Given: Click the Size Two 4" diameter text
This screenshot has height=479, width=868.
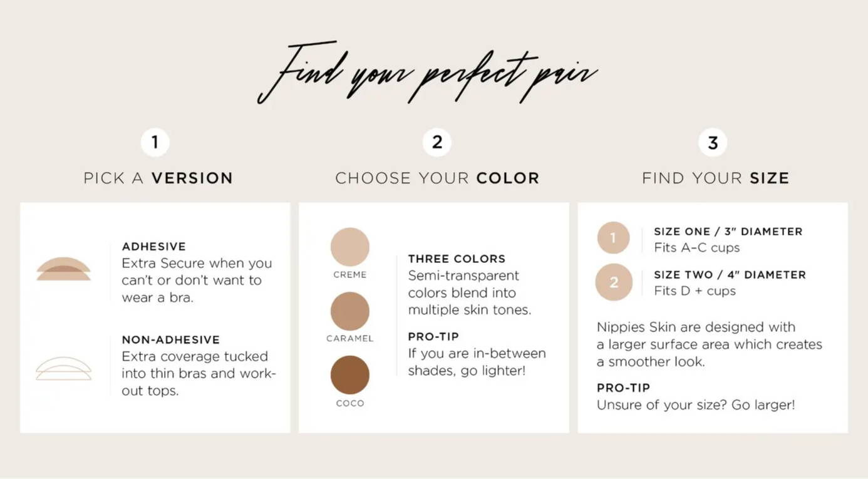Looking at the screenshot, I should [730, 275].
